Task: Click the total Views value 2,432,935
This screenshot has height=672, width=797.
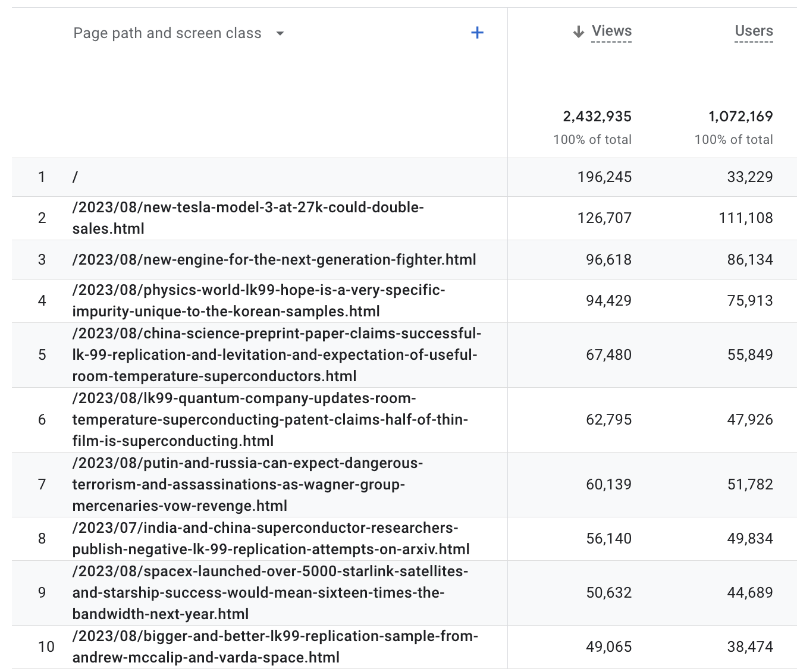Action: 597,117
